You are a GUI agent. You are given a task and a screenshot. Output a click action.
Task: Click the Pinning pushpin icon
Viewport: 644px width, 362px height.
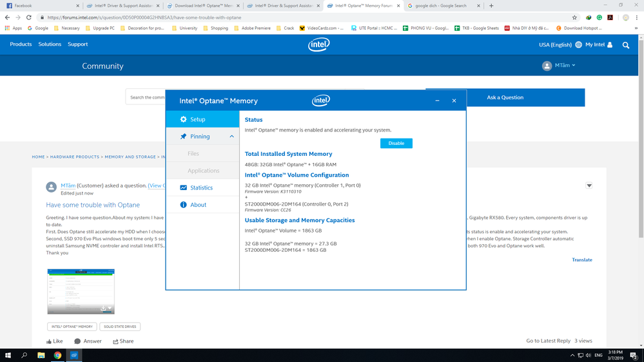tap(183, 137)
